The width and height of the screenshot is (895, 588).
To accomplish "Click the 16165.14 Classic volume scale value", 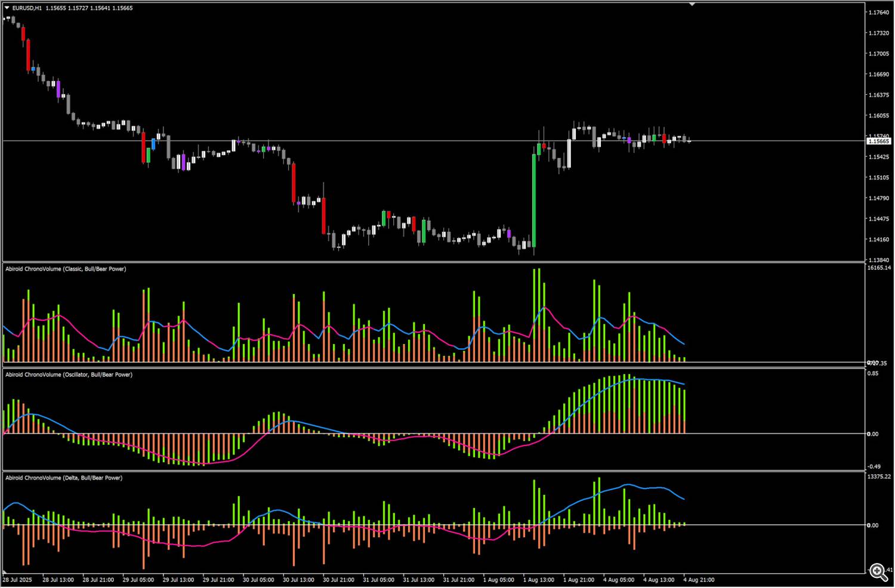I will point(878,268).
